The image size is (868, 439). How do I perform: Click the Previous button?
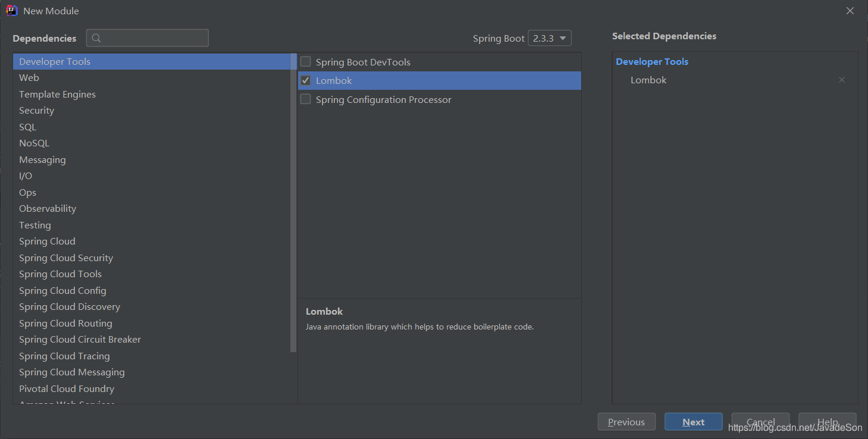pyautogui.click(x=626, y=422)
